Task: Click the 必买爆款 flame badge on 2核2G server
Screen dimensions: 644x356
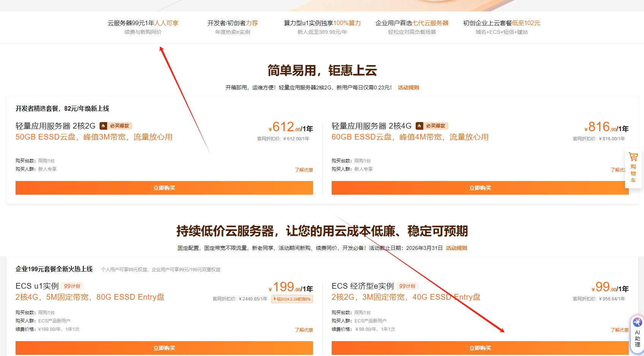Action: click(x=115, y=126)
